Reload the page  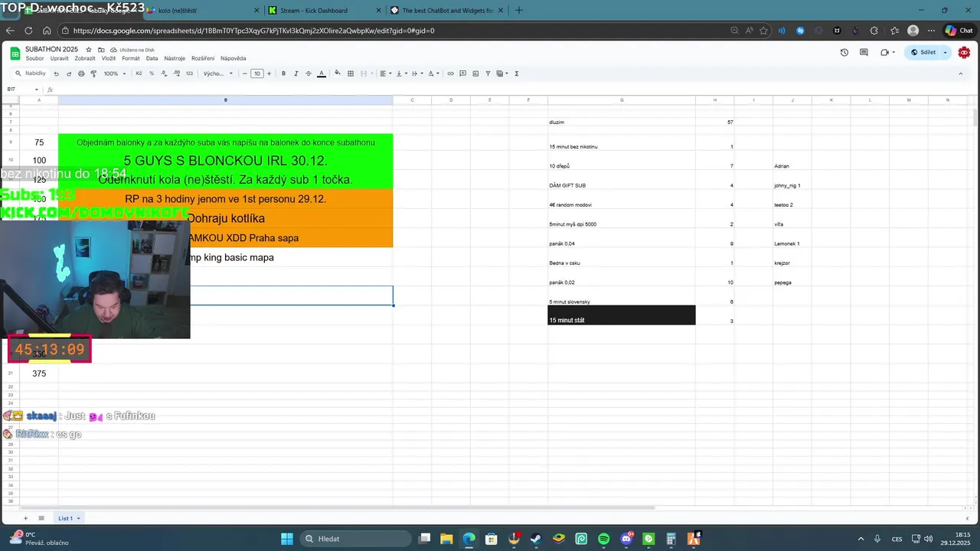(28, 31)
